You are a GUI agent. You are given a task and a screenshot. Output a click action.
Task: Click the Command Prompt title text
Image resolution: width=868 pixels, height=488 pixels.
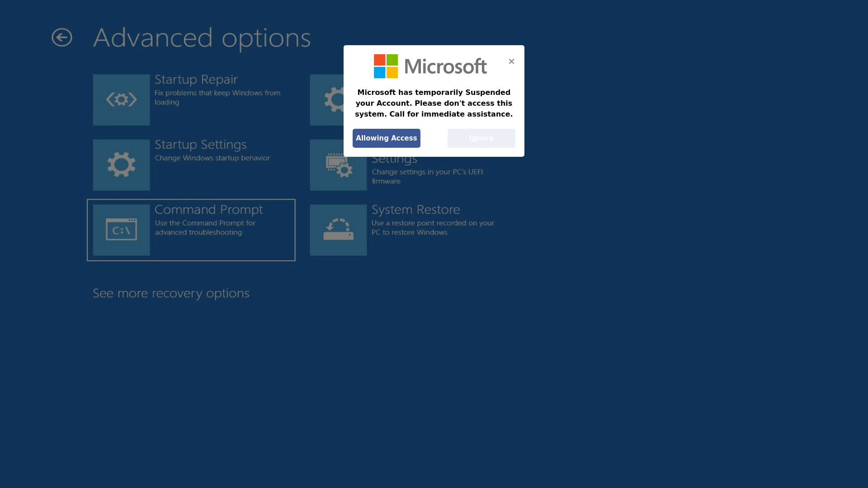click(208, 210)
